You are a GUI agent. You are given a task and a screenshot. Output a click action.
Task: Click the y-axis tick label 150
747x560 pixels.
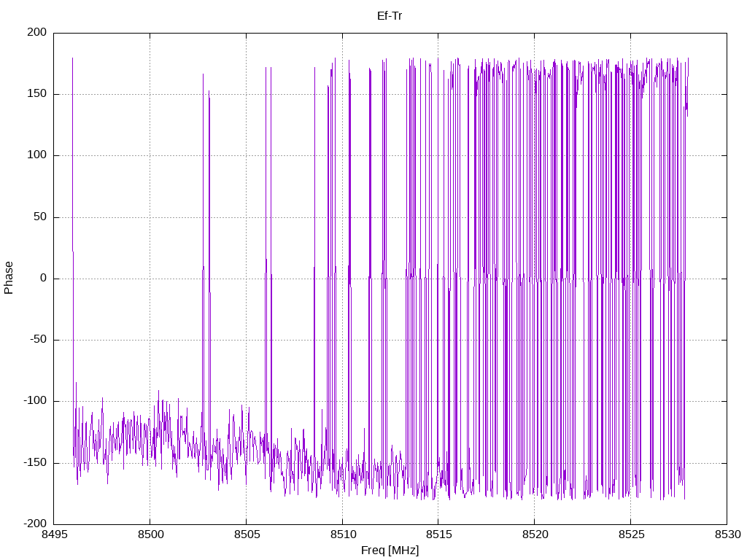click(37, 94)
